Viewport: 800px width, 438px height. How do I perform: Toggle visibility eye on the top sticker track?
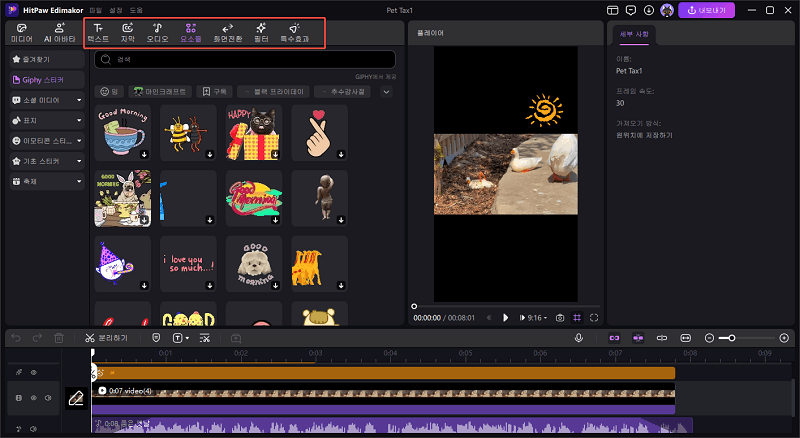34,372
